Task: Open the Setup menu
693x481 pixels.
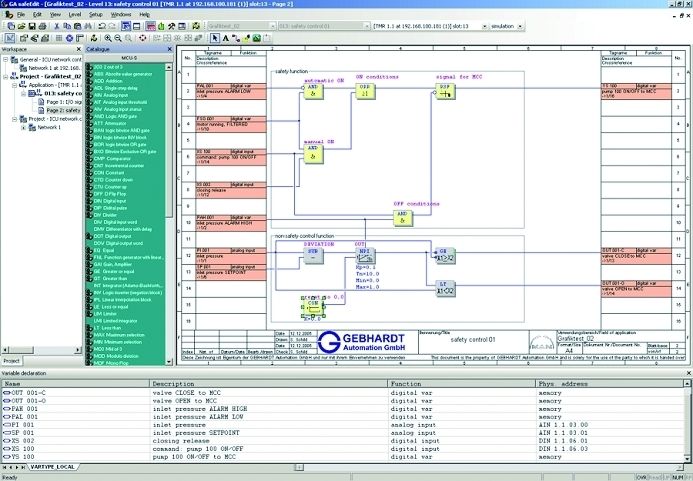Action: pyautogui.click(x=95, y=15)
